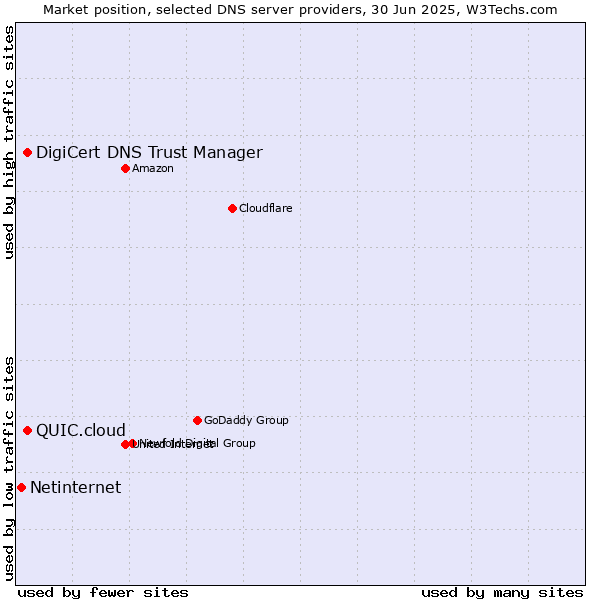Click the red marker beside DigiCert DNS Trust Manager
600x600 pixels.
coord(28,153)
